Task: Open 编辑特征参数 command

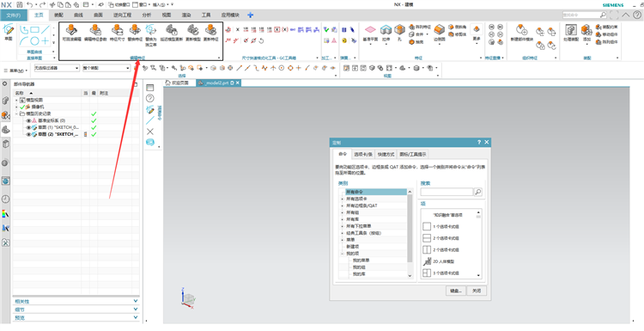Action: [x=95, y=29]
